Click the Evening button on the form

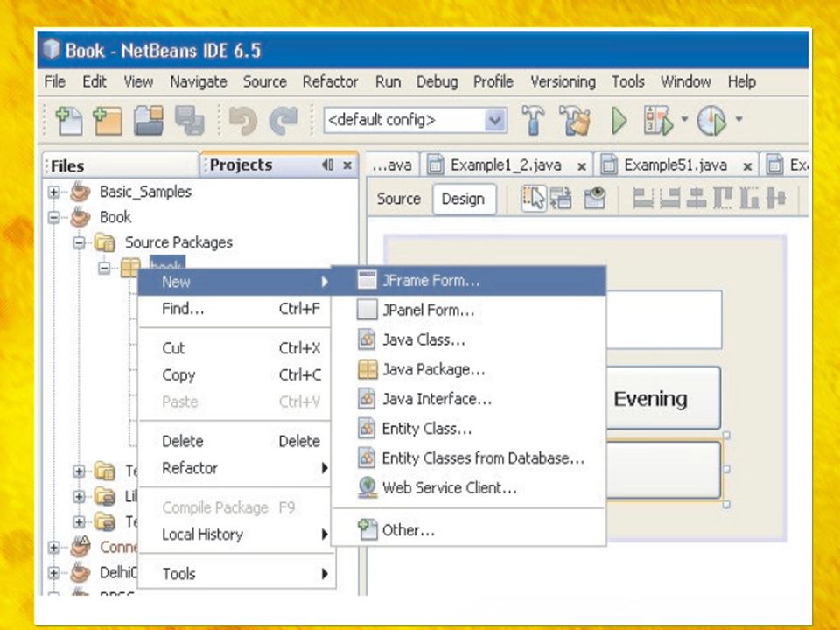663,398
